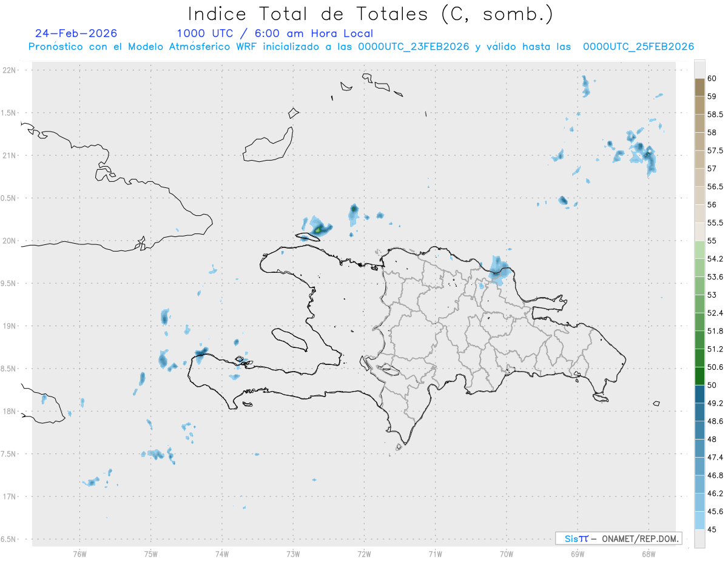Click the colorbar value "48.6"
This screenshot has height=562, width=728.
pyautogui.click(x=715, y=421)
